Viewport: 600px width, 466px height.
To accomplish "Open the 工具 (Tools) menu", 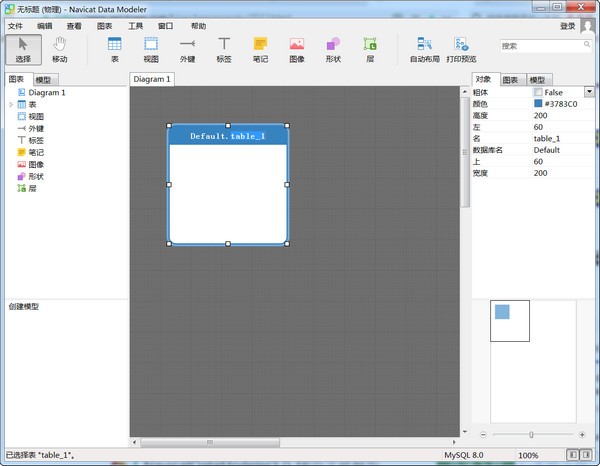I will pyautogui.click(x=136, y=26).
